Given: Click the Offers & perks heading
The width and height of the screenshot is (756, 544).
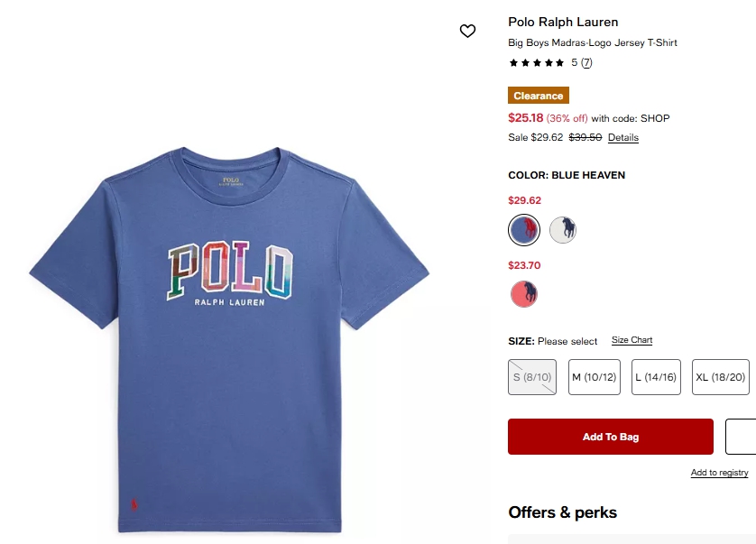Looking at the screenshot, I should (562, 512).
